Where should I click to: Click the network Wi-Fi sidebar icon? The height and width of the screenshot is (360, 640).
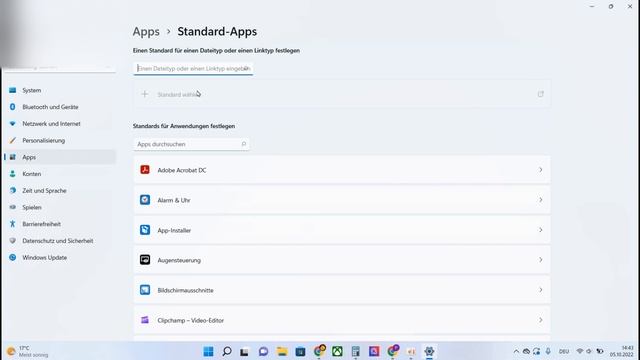[13, 124]
